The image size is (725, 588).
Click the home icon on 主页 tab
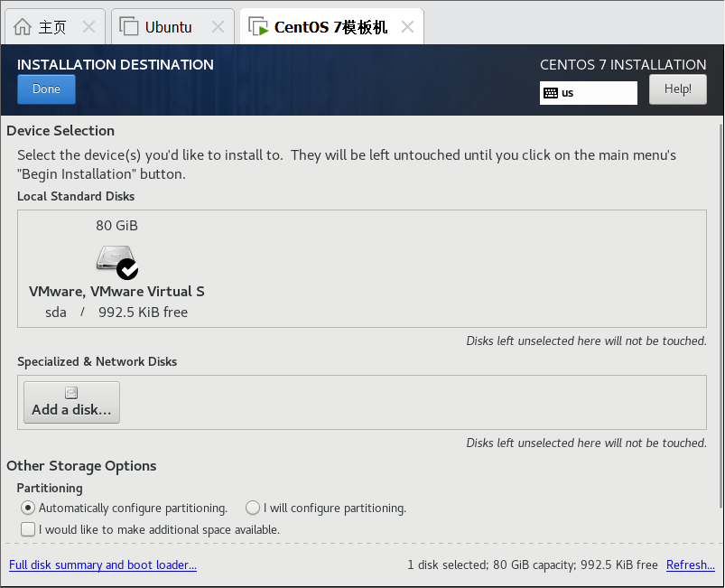[x=23, y=27]
